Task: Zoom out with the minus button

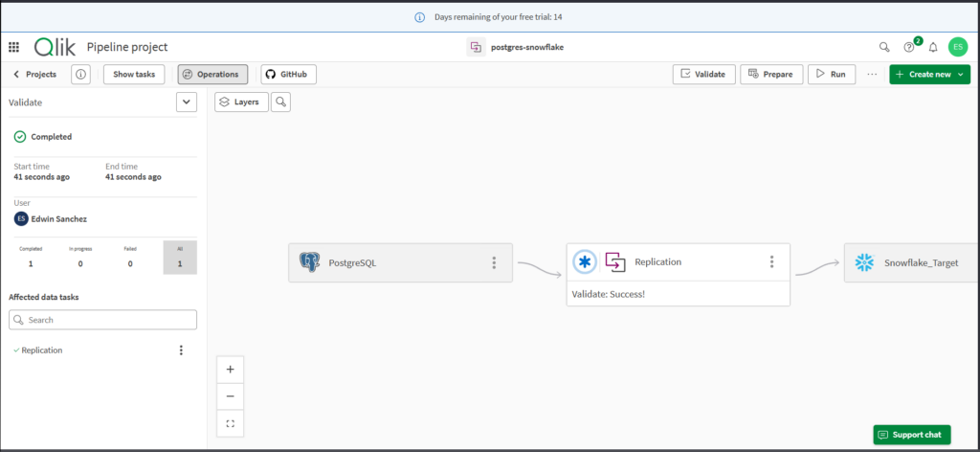Action: pyautogui.click(x=230, y=396)
